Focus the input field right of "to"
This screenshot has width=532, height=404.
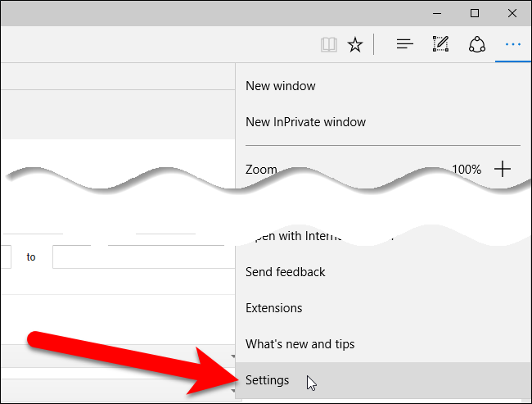click(x=144, y=256)
